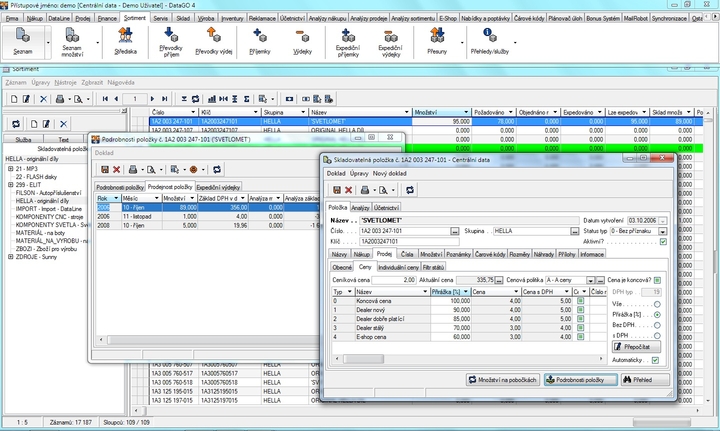Screen dimensions: 720x431
Task: Open the Střediska ribbon icon
Action: 125,41
